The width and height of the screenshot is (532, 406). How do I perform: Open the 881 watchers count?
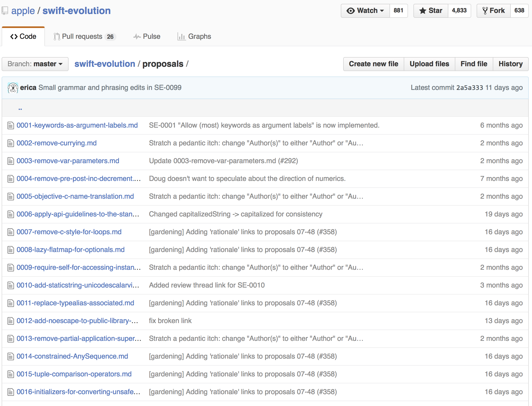pyautogui.click(x=399, y=11)
